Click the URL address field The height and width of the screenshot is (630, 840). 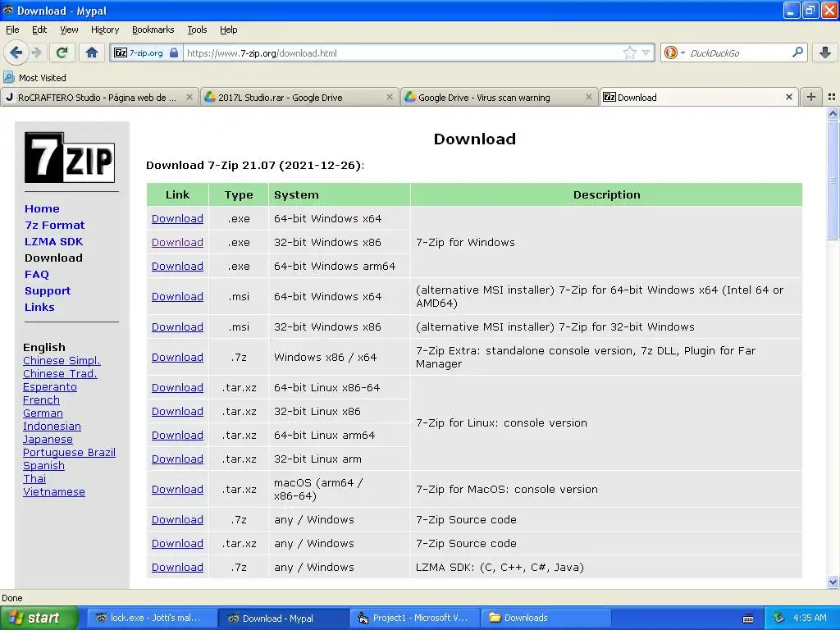coord(402,53)
